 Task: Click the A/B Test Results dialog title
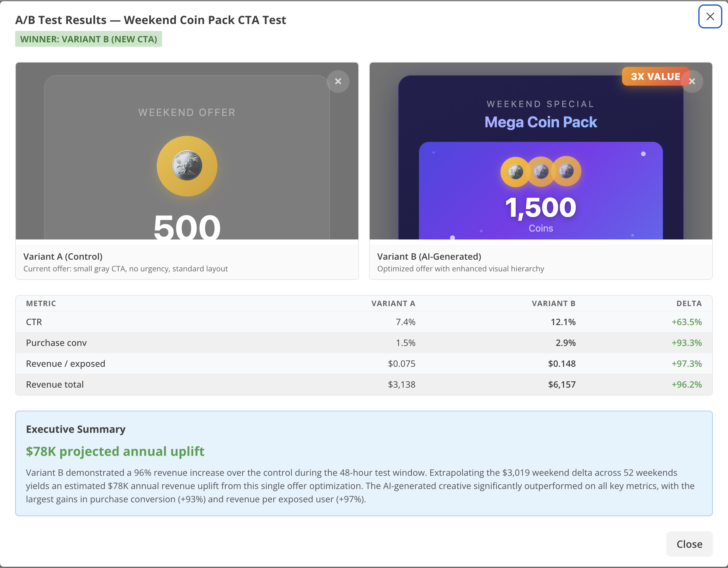coord(151,20)
